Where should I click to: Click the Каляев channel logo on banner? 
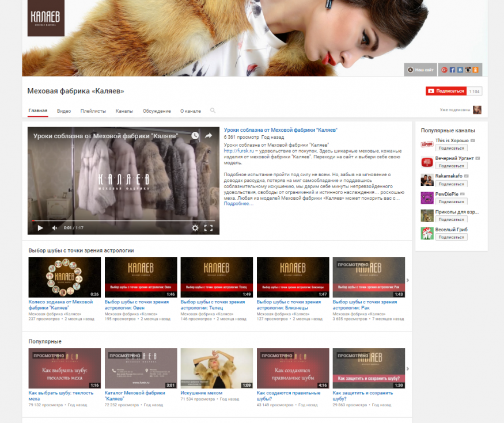[x=46, y=18]
